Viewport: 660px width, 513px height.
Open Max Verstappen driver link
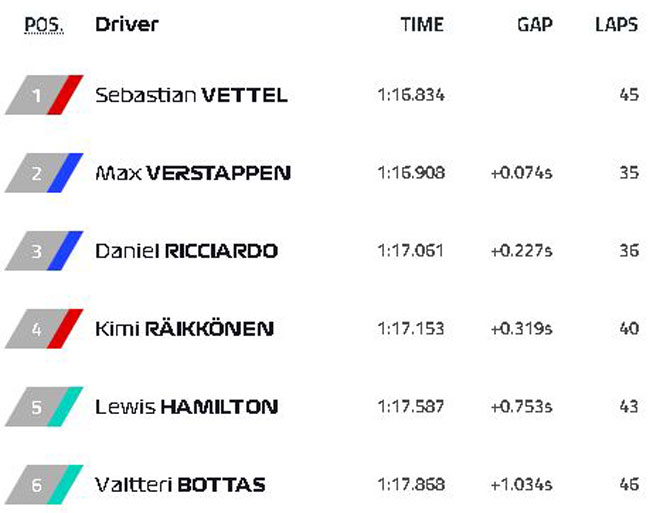193,173
